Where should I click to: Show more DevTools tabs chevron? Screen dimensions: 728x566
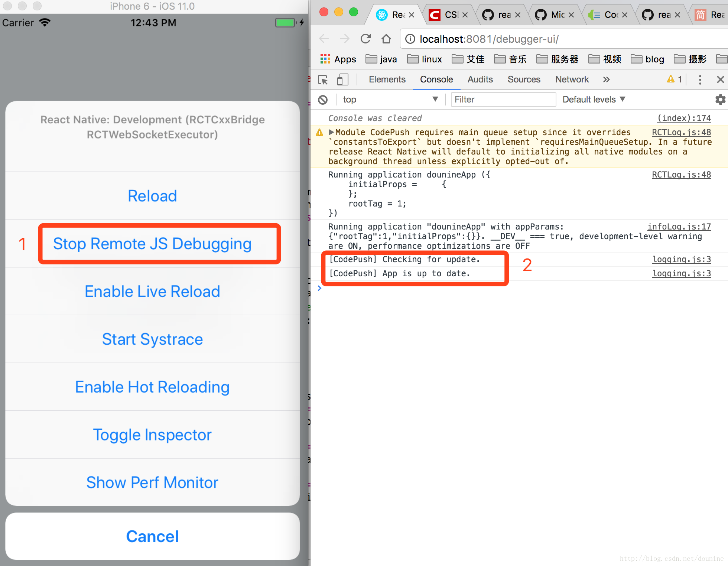(607, 79)
